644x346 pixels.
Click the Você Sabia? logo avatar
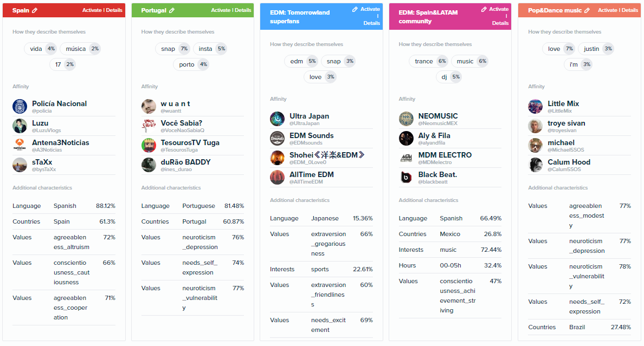[149, 126]
